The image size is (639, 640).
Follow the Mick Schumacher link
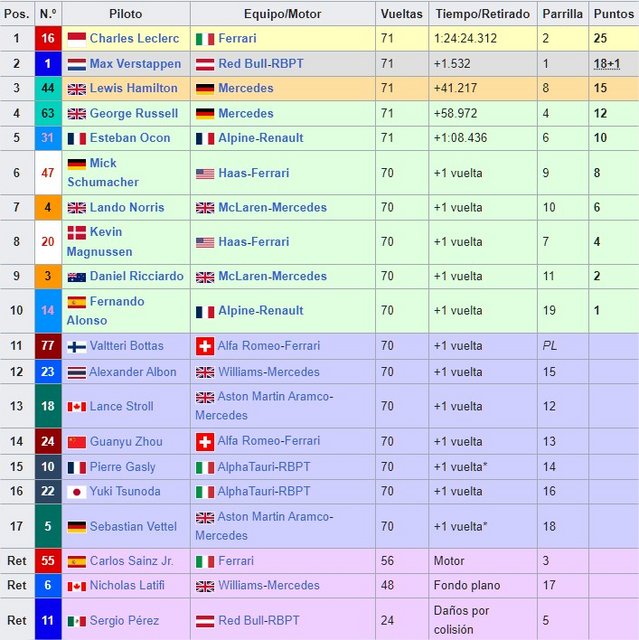pyautogui.click(x=103, y=172)
